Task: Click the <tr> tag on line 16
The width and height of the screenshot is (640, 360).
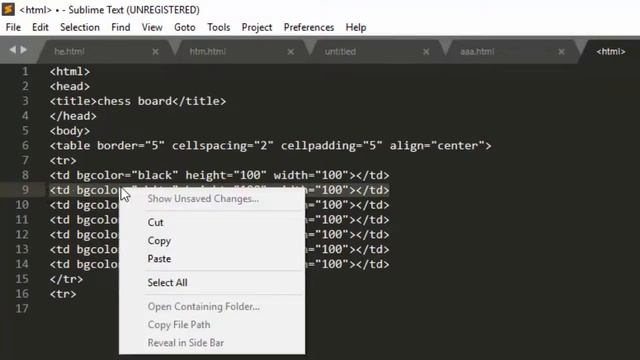Action: (63, 294)
